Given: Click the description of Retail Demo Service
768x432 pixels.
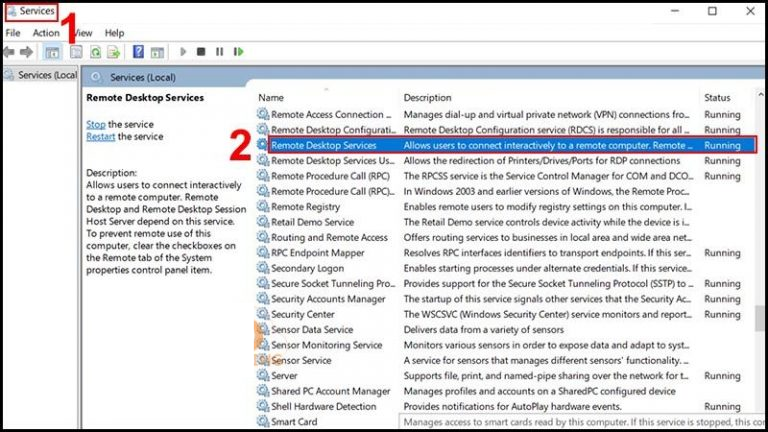Looking at the screenshot, I should 546,222.
